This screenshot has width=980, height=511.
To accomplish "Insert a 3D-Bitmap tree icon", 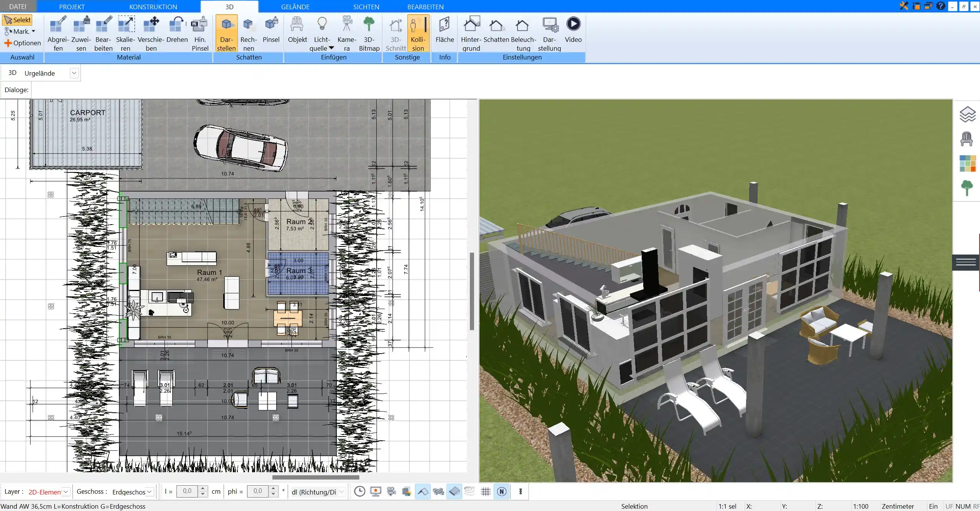I will pyautogui.click(x=369, y=33).
